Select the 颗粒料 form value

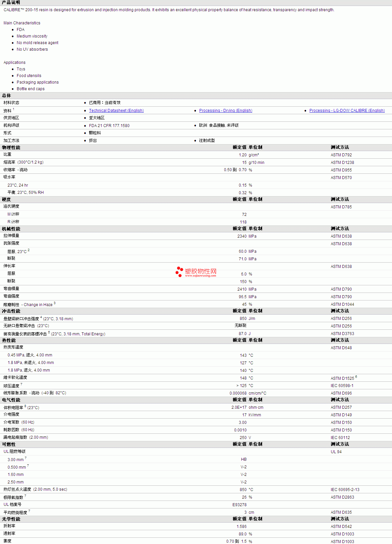tap(95, 133)
